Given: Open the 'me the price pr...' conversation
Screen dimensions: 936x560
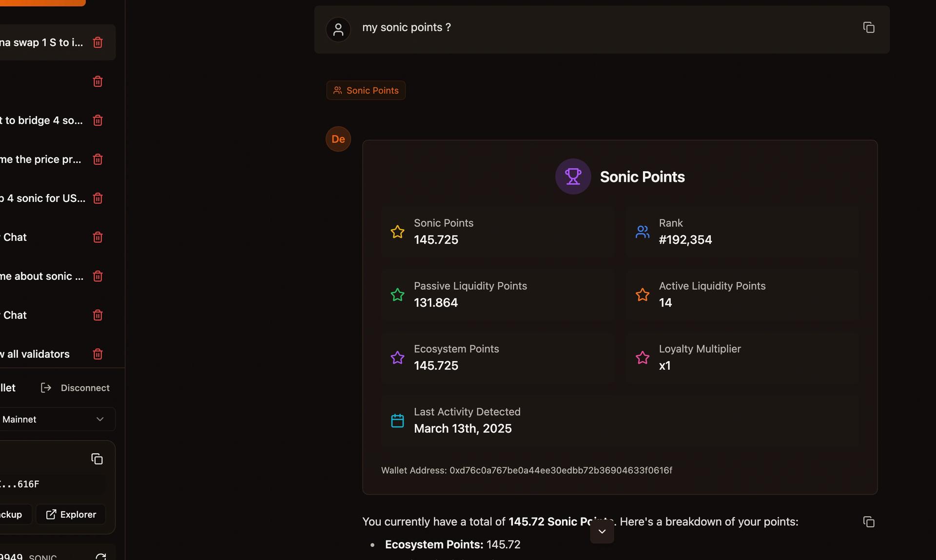Looking at the screenshot, I should pos(41,159).
